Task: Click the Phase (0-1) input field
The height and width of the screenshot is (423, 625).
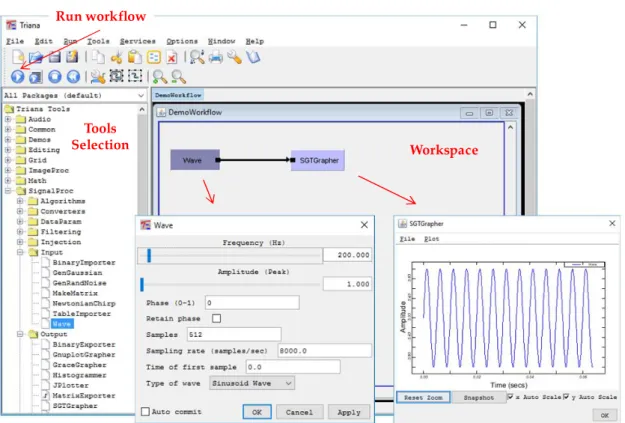Action: point(252,303)
